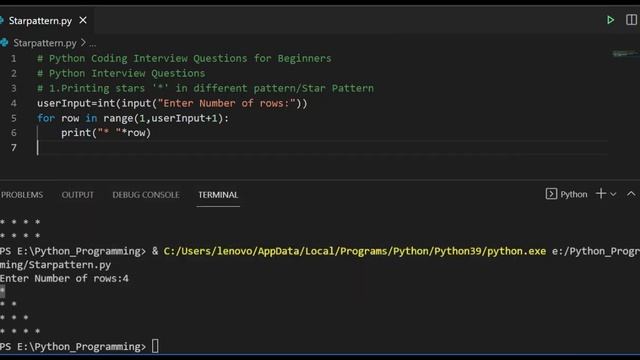The image size is (640, 360).
Task: Click the string "Enter Number of rows:" in code
Action: 227,103
